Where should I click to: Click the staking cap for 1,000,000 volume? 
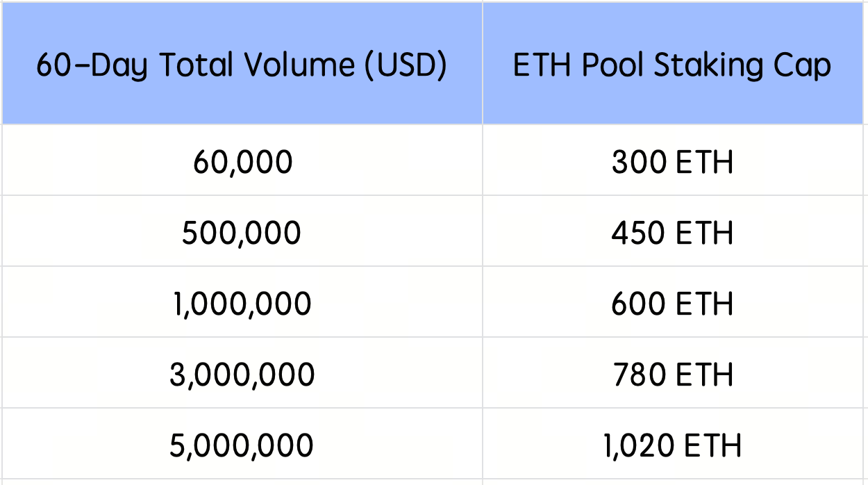click(x=672, y=304)
